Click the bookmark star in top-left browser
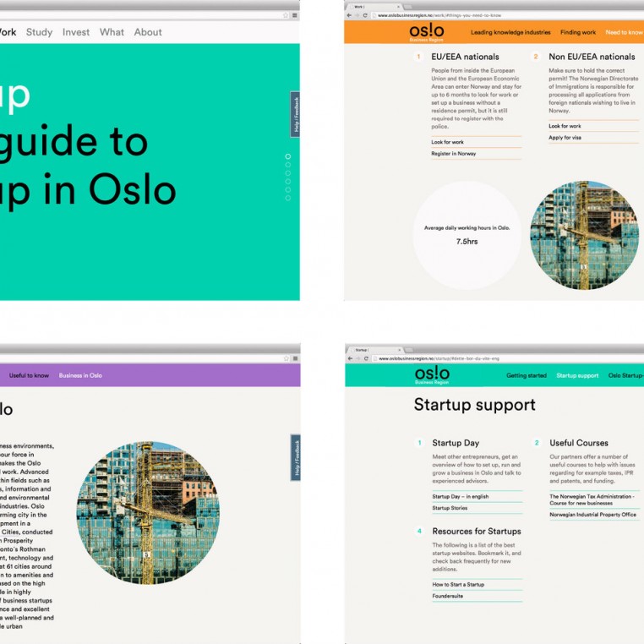This screenshot has width=644, height=644. pyautogui.click(x=287, y=15)
